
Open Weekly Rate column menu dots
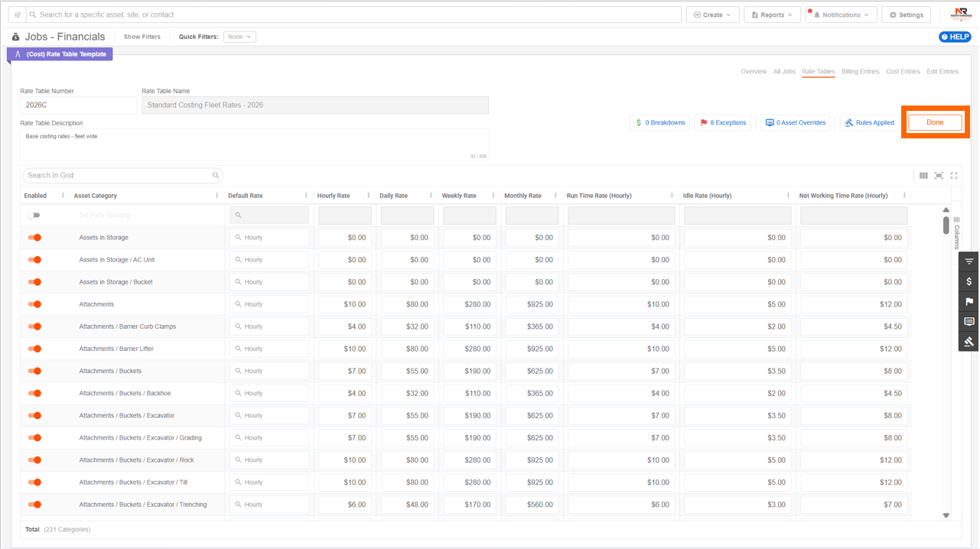(x=493, y=196)
